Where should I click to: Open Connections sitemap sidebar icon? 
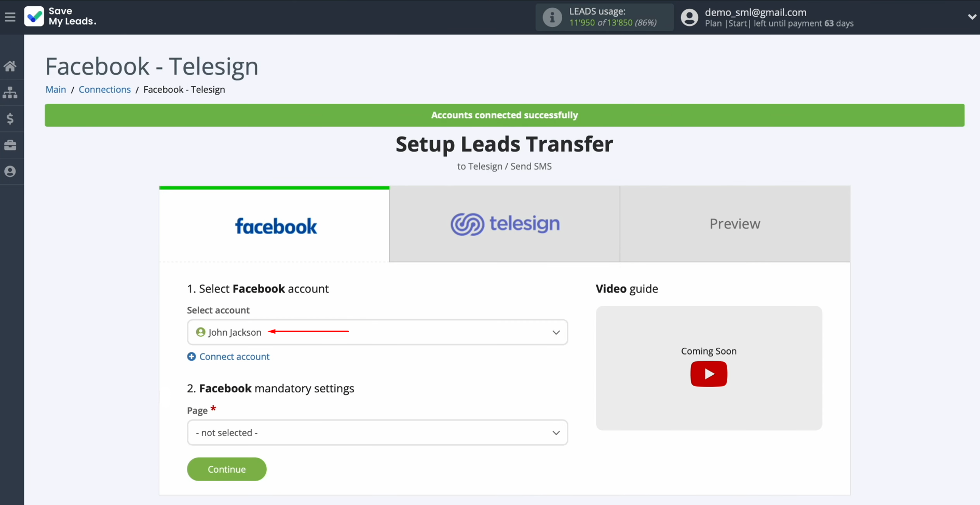pos(10,92)
